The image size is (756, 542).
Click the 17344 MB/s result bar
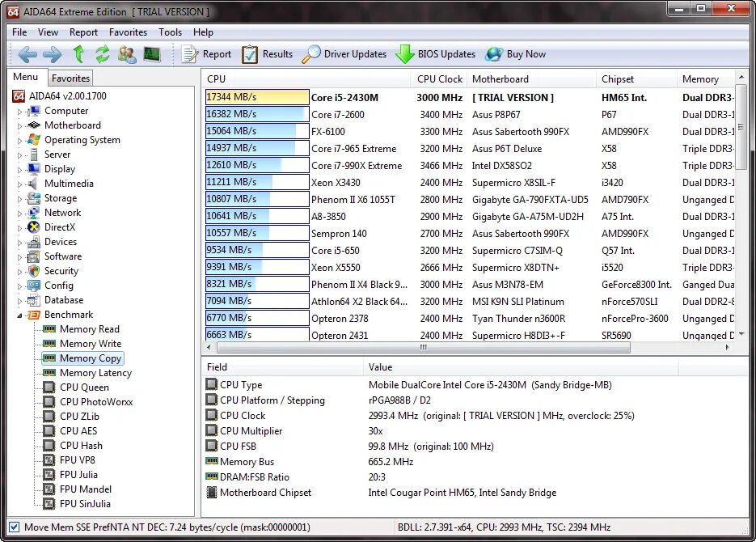[257, 97]
